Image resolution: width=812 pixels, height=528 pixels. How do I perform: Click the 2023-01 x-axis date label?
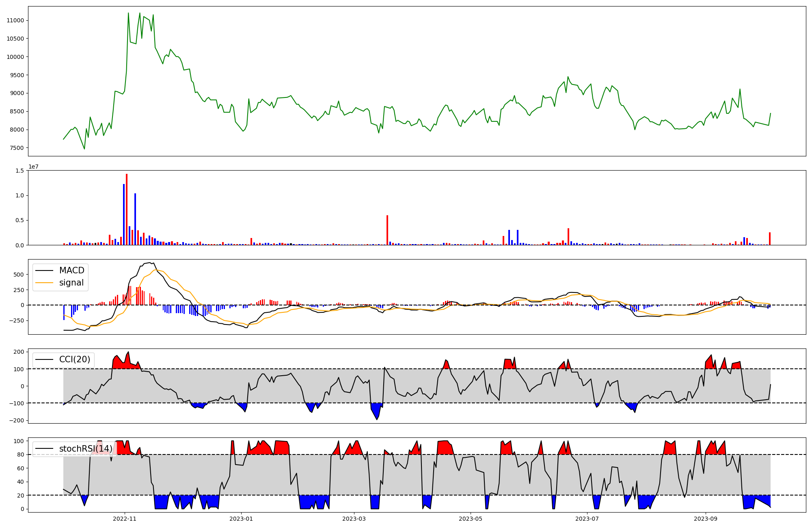[242, 519]
